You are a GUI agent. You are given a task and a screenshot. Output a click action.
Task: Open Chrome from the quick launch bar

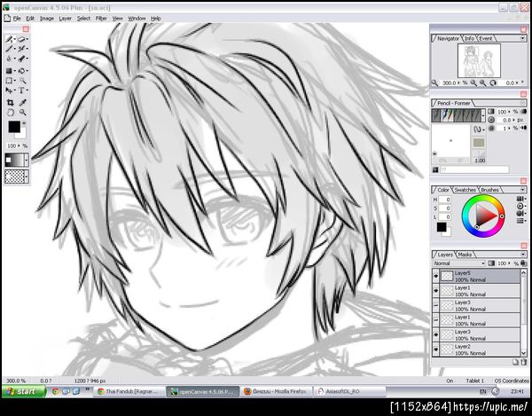[55, 391]
